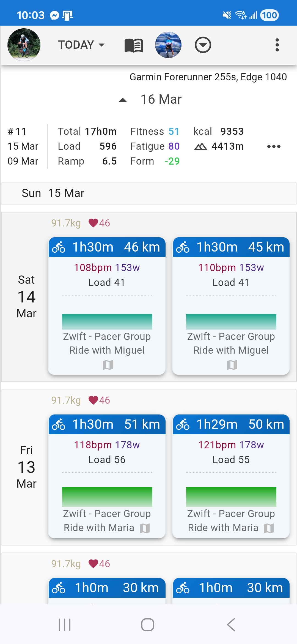Collapse the 16 Mar section arrow
This screenshot has height=644, width=297.
123,100
